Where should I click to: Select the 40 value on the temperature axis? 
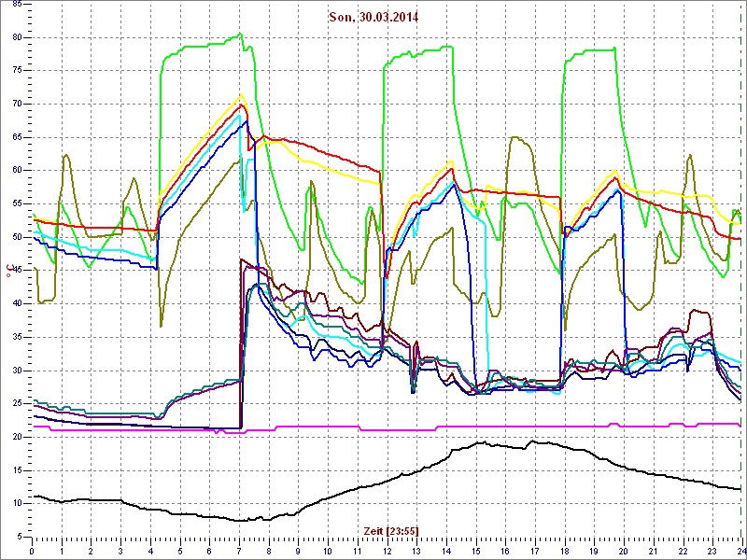pos(16,304)
